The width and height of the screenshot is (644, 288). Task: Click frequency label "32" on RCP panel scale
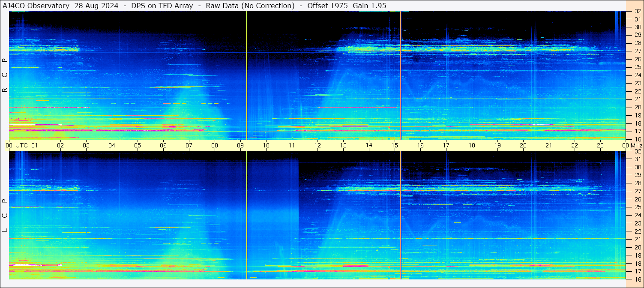coord(637,11)
